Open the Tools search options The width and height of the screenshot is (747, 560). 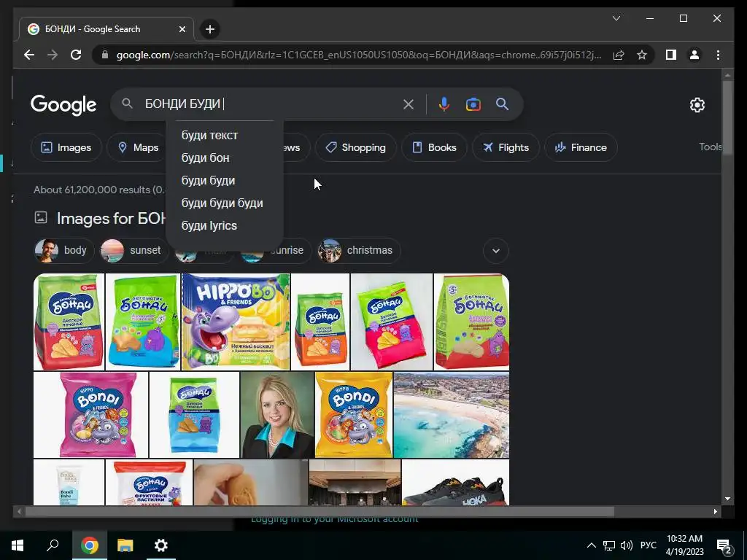pyautogui.click(x=710, y=147)
